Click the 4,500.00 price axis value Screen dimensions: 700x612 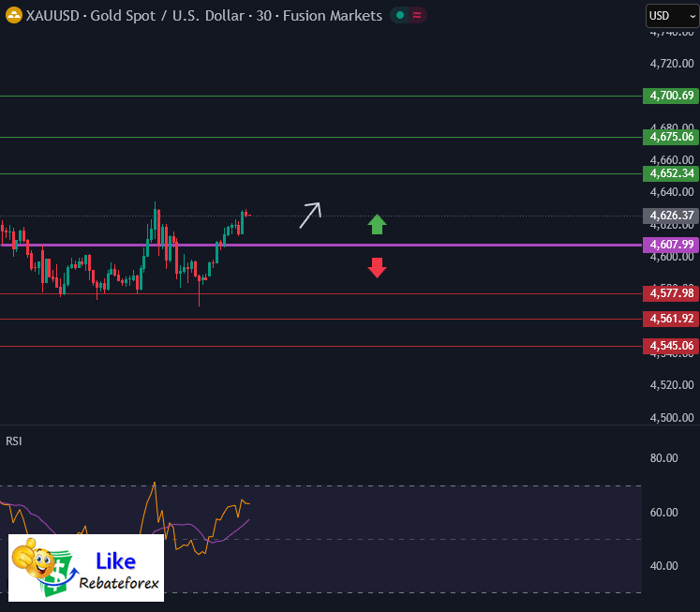coord(672,418)
